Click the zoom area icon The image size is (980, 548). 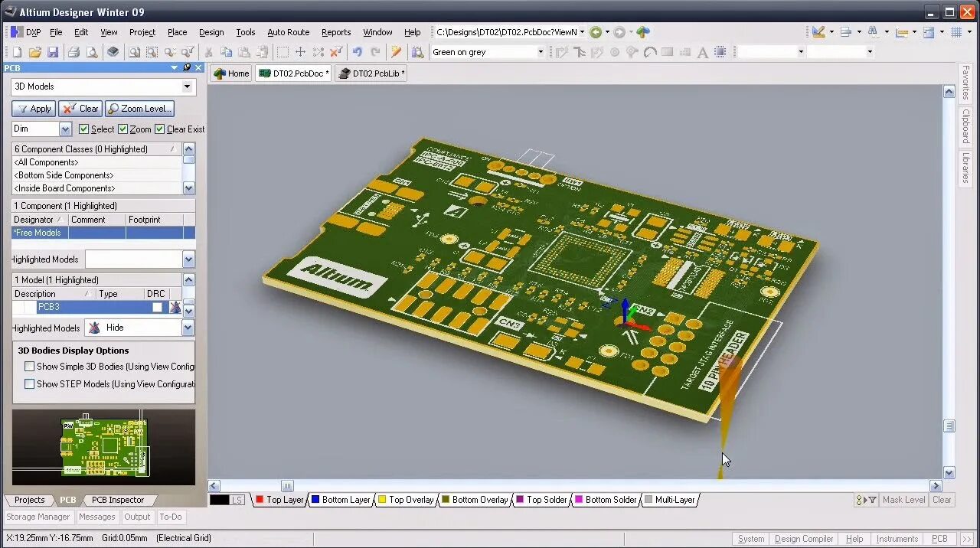[152, 52]
